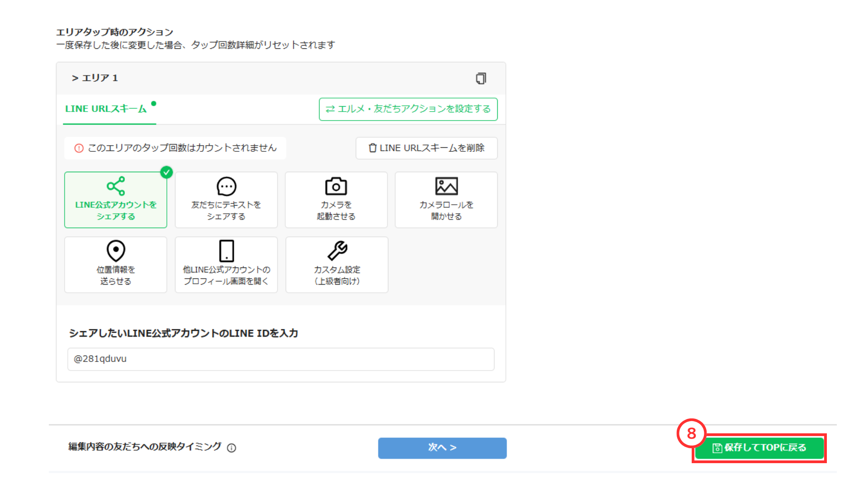868x488 pixels.
Task: Select the 他LINE公式アカウント smartphone icon
Action: [226, 250]
